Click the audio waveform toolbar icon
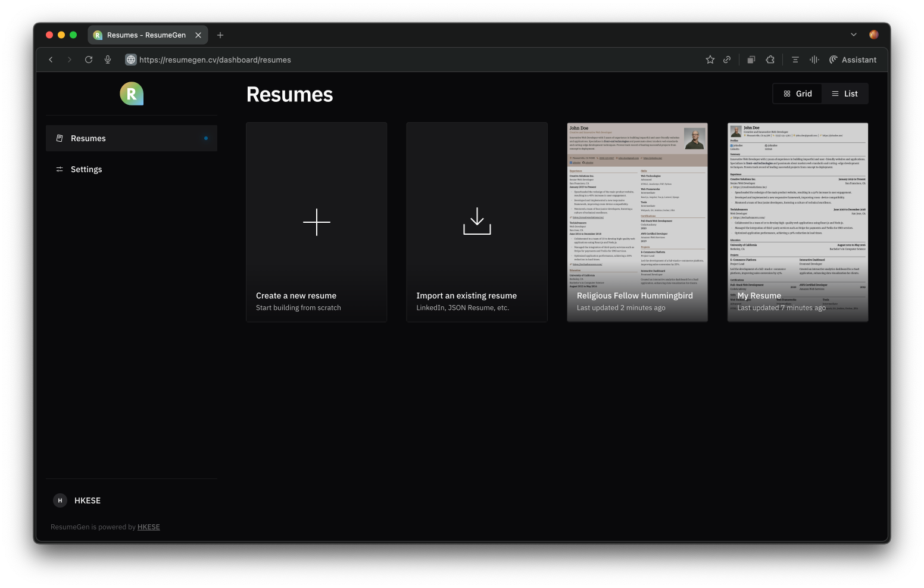 (814, 60)
